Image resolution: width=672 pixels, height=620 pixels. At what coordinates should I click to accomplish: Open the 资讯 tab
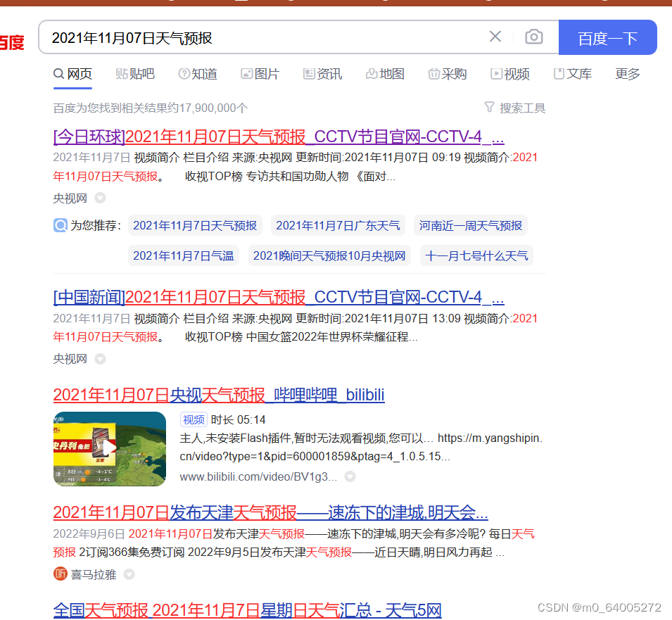pyautogui.click(x=323, y=74)
